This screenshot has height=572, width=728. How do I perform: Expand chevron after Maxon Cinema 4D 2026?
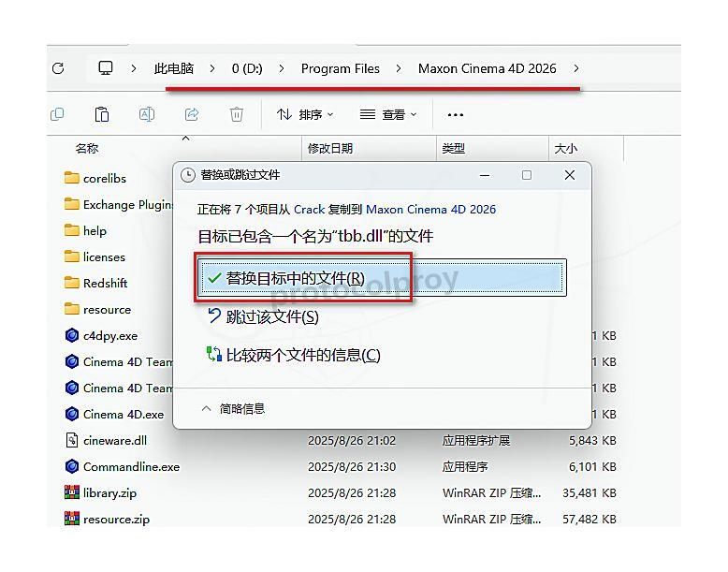click(x=576, y=68)
